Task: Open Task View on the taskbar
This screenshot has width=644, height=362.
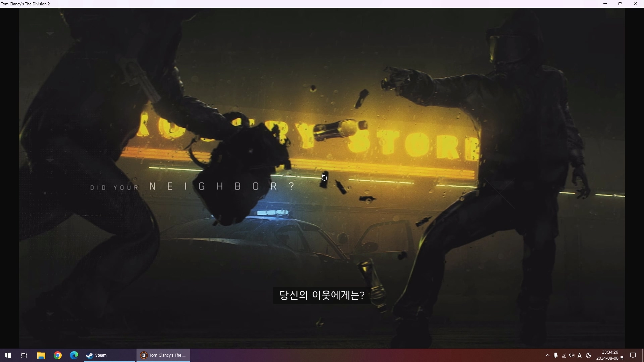Action: (24, 355)
